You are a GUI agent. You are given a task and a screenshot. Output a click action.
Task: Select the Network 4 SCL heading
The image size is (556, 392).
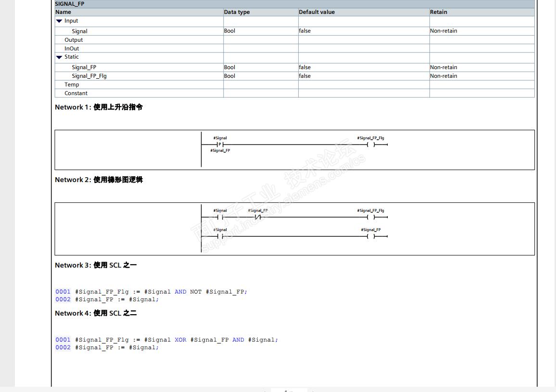tap(96, 313)
